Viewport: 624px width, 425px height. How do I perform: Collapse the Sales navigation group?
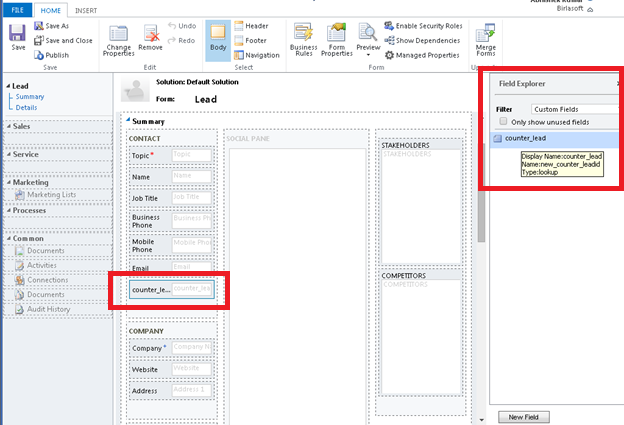9,126
